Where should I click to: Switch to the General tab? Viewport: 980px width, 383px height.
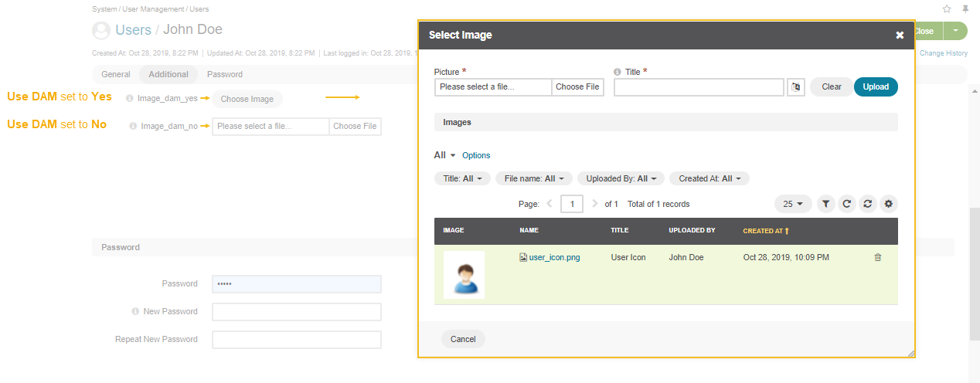116,75
